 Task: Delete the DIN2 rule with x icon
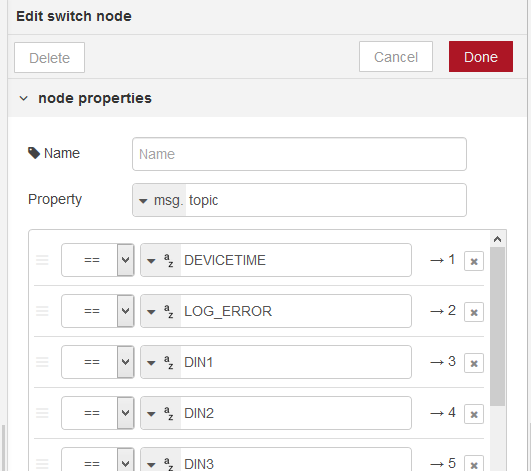coord(474,414)
